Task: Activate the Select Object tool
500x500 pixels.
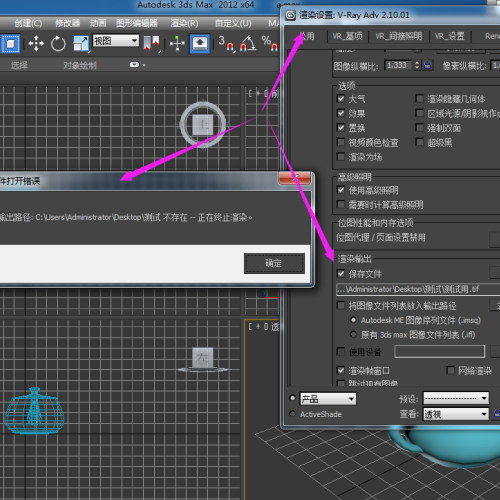Action: tap(10, 43)
